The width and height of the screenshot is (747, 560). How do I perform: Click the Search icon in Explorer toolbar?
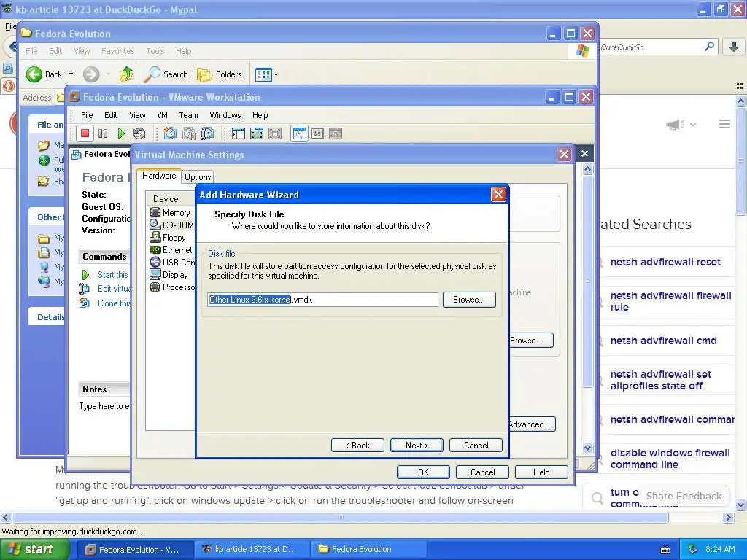[x=153, y=74]
